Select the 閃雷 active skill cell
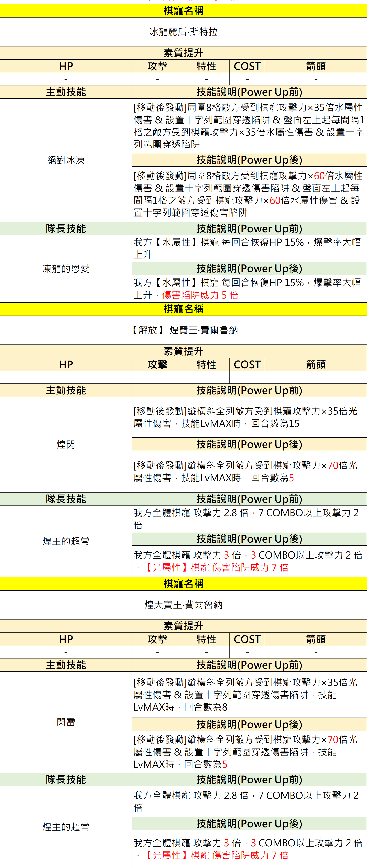The height and width of the screenshot is (868, 367). pyautogui.click(x=66, y=722)
